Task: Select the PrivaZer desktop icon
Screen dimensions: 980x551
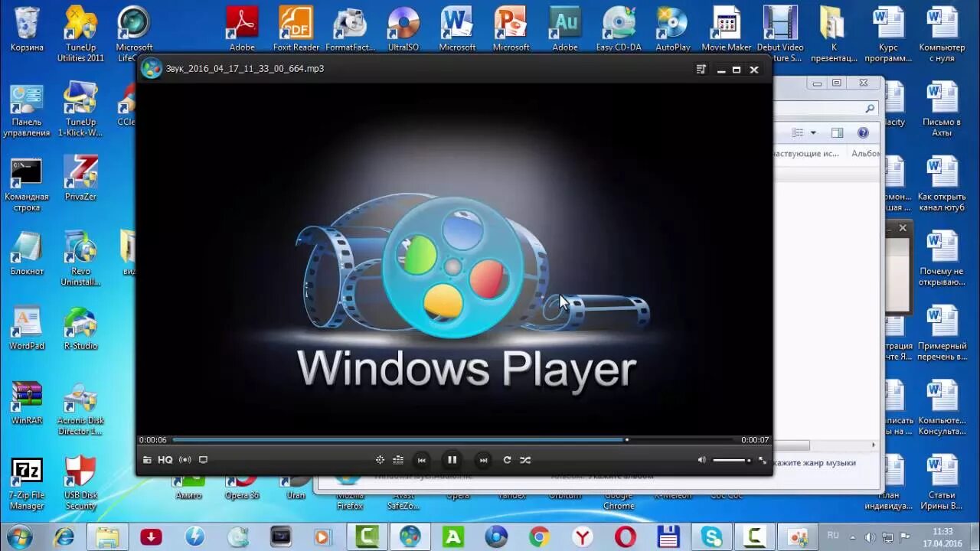Action: 80,178
